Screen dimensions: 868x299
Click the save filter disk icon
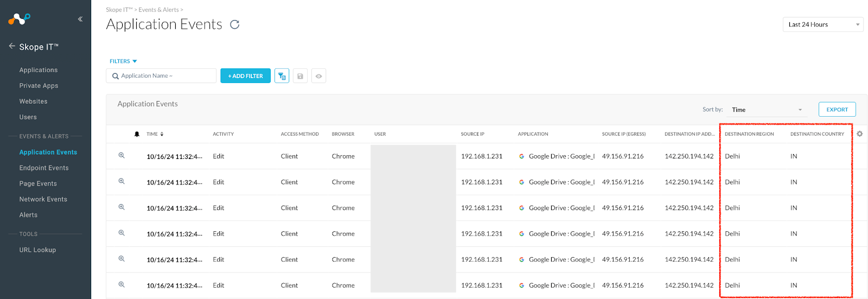tap(300, 76)
